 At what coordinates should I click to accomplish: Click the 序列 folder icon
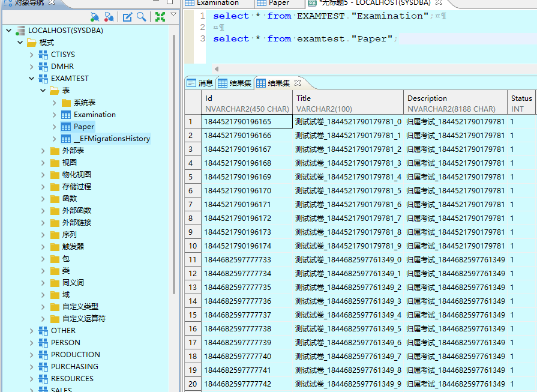(55, 235)
